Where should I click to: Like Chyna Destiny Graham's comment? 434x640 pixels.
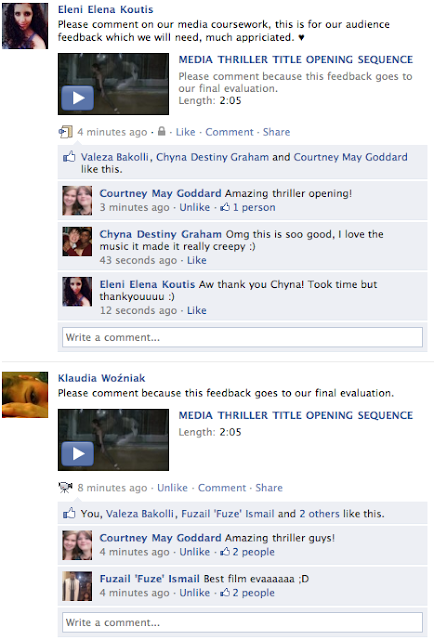[196, 260]
